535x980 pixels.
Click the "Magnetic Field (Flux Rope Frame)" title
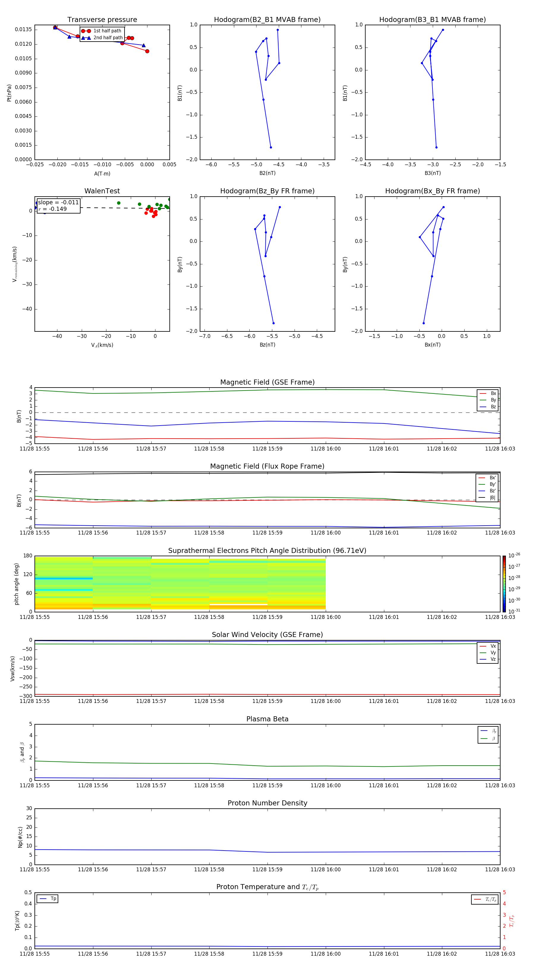[x=267, y=467]
